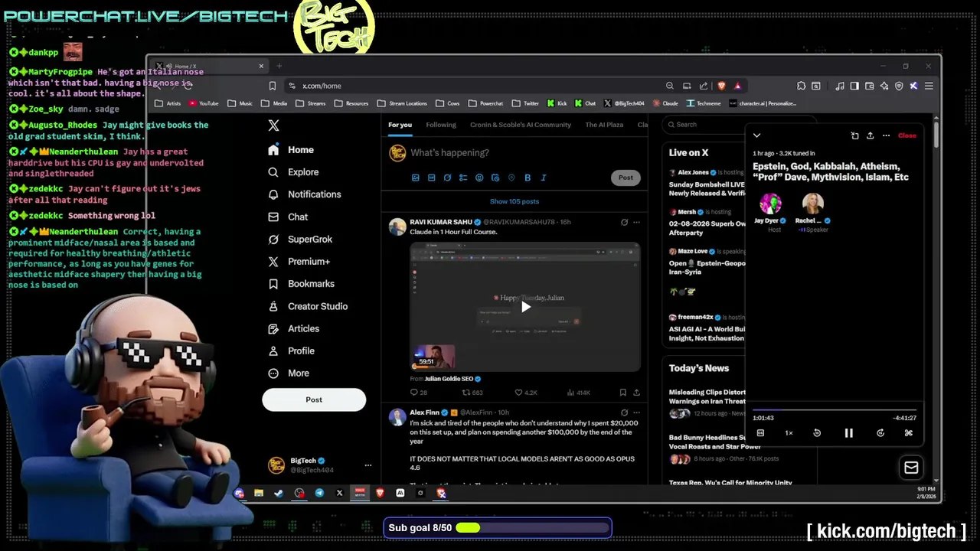Share the Space with the upload icon
The height and width of the screenshot is (551, 980).
pyautogui.click(x=870, y=135)
